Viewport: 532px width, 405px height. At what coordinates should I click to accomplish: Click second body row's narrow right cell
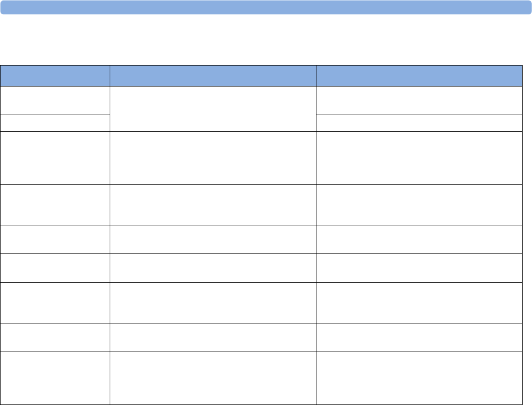pyautogui.click(x=419, y=122)
